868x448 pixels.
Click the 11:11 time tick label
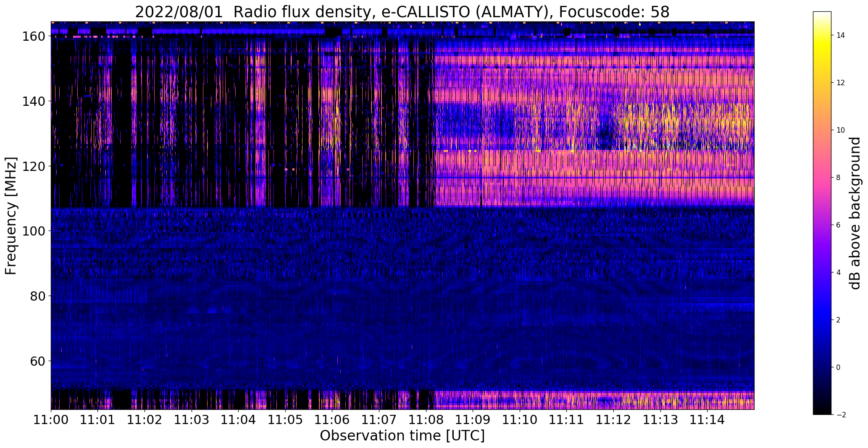(x=567, y=419)
